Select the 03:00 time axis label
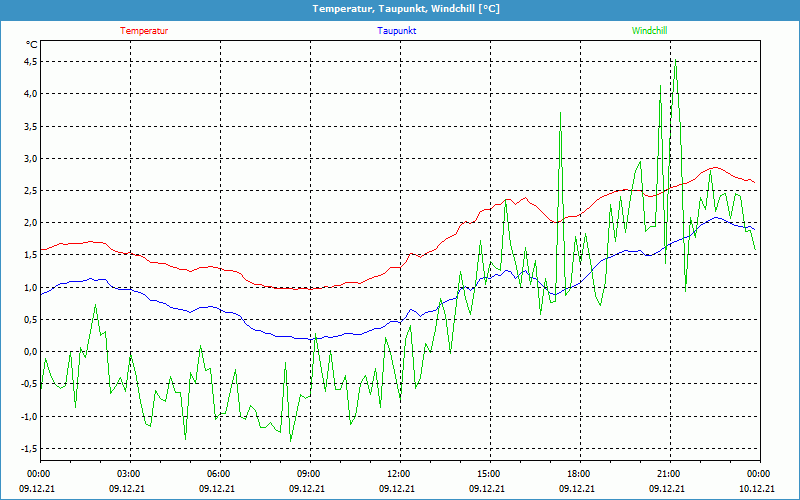Screen dimensions: 800x500 128,474
